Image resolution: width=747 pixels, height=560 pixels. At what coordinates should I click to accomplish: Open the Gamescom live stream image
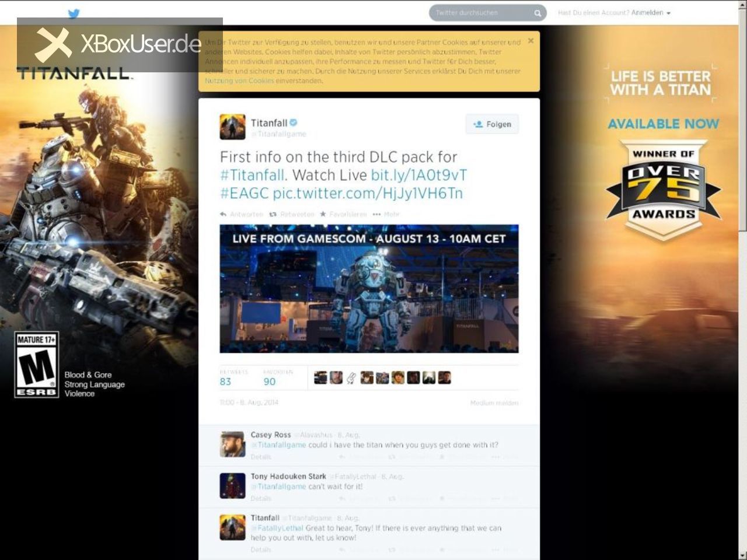(369, 289)
